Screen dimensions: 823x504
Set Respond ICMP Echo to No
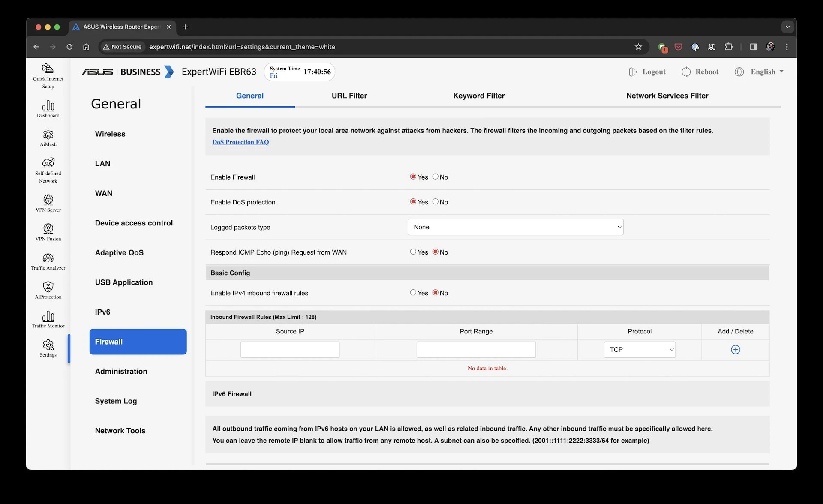[435, 252]
